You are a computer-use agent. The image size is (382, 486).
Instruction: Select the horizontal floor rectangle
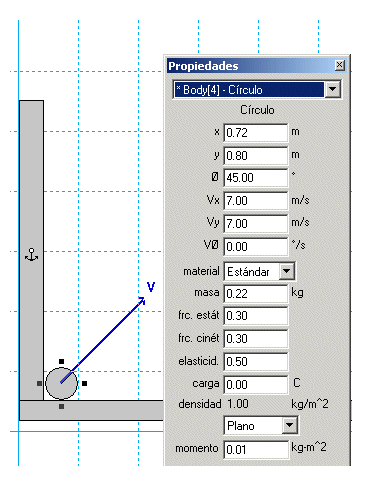92,410
